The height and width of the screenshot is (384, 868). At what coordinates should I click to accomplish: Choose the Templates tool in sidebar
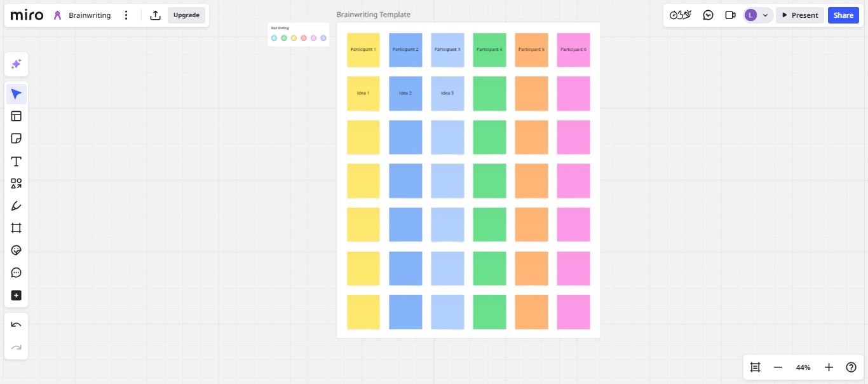tap(17, 116)
